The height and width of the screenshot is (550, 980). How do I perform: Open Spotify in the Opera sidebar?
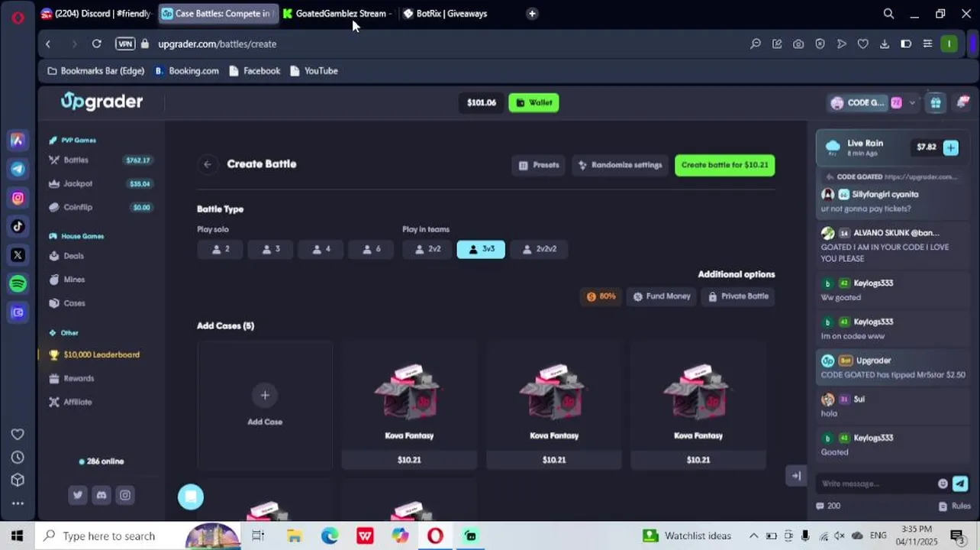click(18, 283)
